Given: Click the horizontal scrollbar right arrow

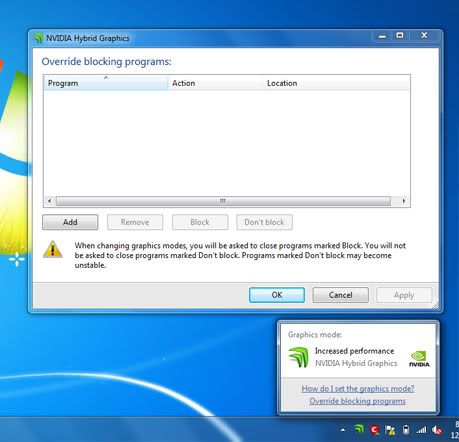Looking at the screenshot, I should pos(404,201).
